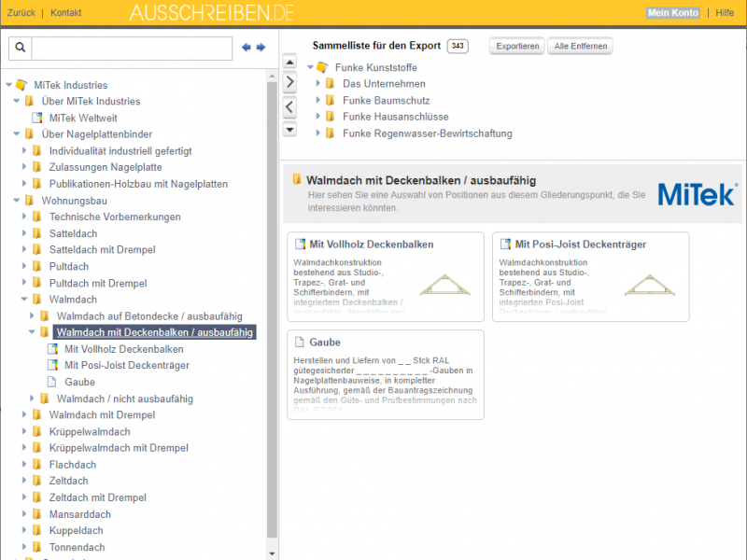747x560 pixels.
Task: Collapse Walmdach mit Deckenbalken / ausbaufähig
Action: tap(32, 332)
